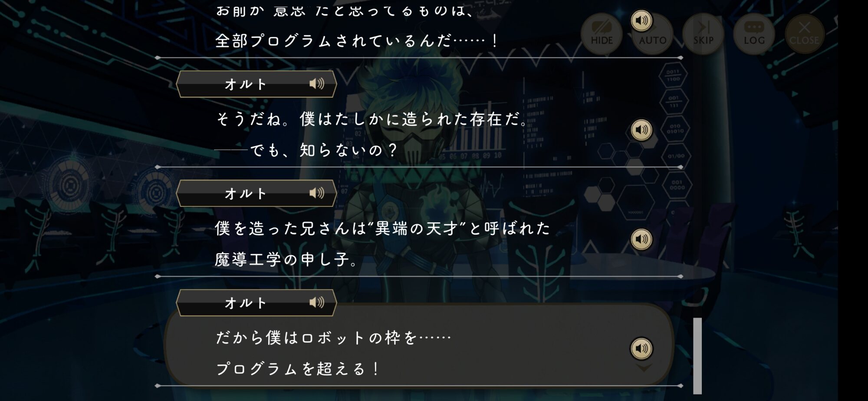Select second オルト name label
Viewport: 868px width, 401px height.
246,193
